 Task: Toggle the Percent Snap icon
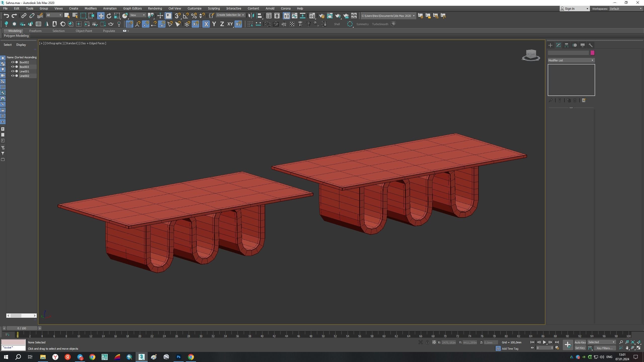coord(194,16)
